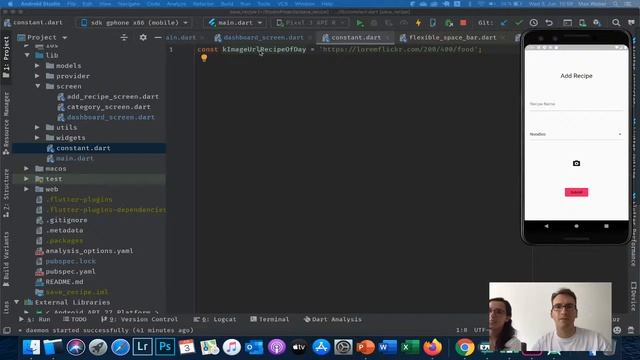Collapse External Libraries node

[x=17, y=302]
